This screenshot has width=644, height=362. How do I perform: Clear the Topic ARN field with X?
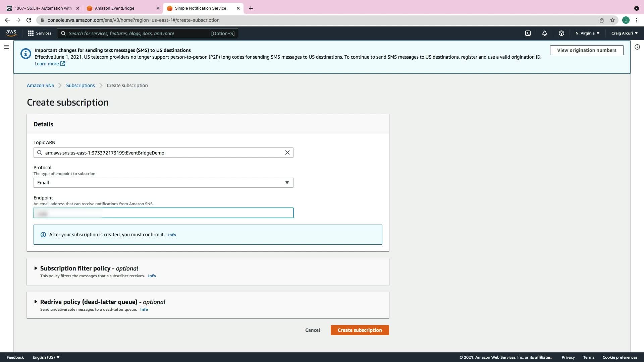click(287, 153)
